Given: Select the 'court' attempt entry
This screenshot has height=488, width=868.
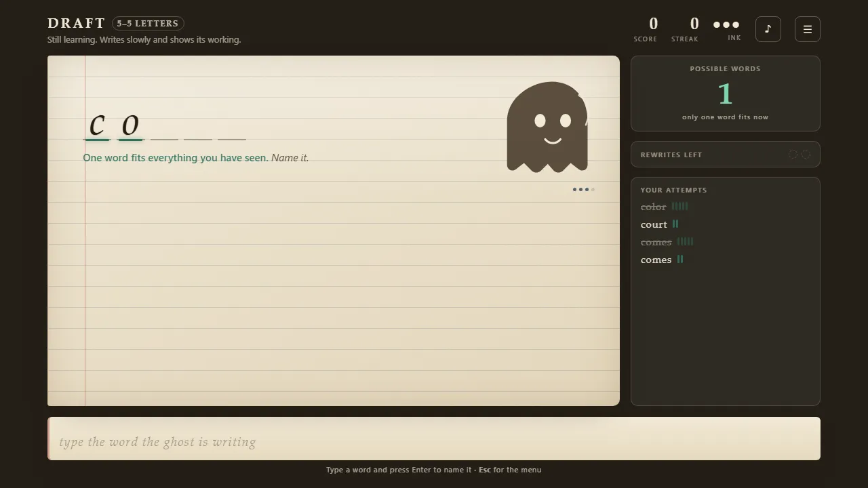Looking at the screenshot, I should (654, 224).
